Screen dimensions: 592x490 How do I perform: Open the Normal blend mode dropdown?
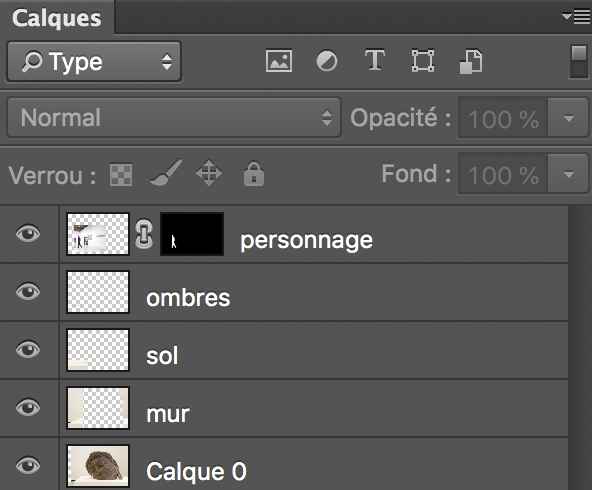coord(174,118)
